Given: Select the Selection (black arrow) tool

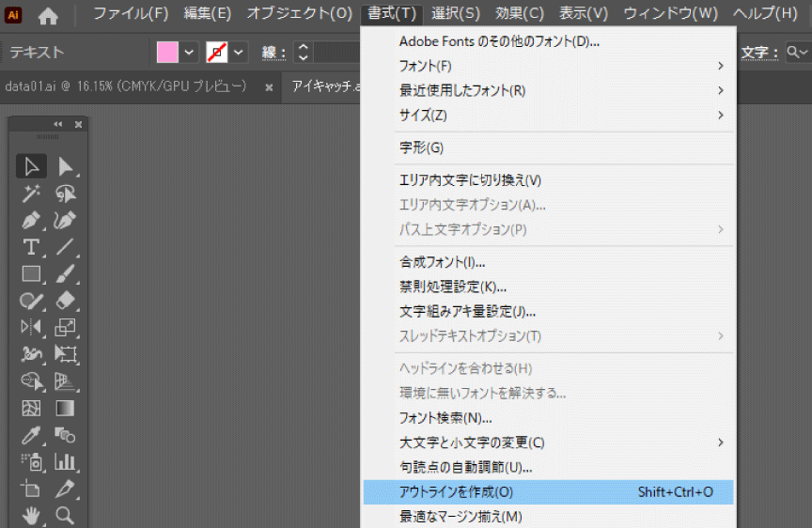Looking at the screenshot, I should (x=31, y=166).
